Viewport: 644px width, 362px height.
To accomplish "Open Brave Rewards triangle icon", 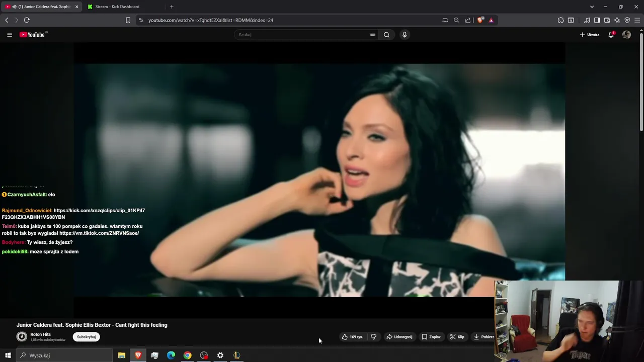I will (491, 20).
